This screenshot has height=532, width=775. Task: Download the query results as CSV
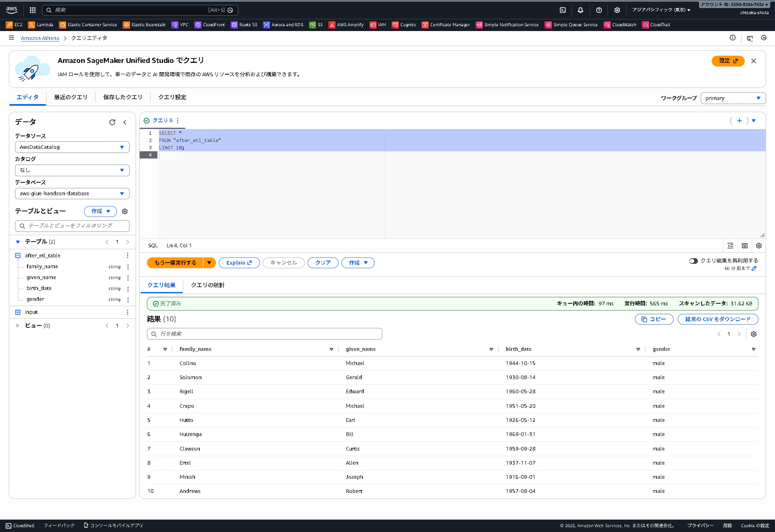click(x=718, y=319)
